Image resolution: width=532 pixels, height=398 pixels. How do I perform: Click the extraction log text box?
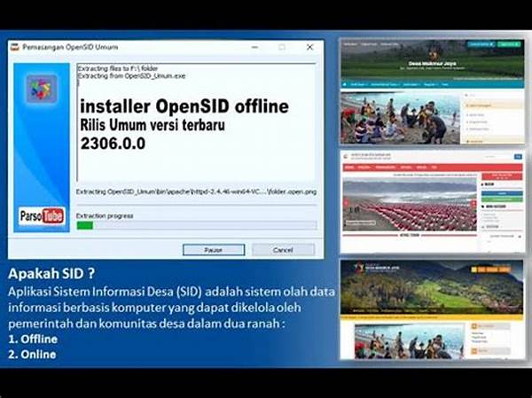tap(197, 122)
